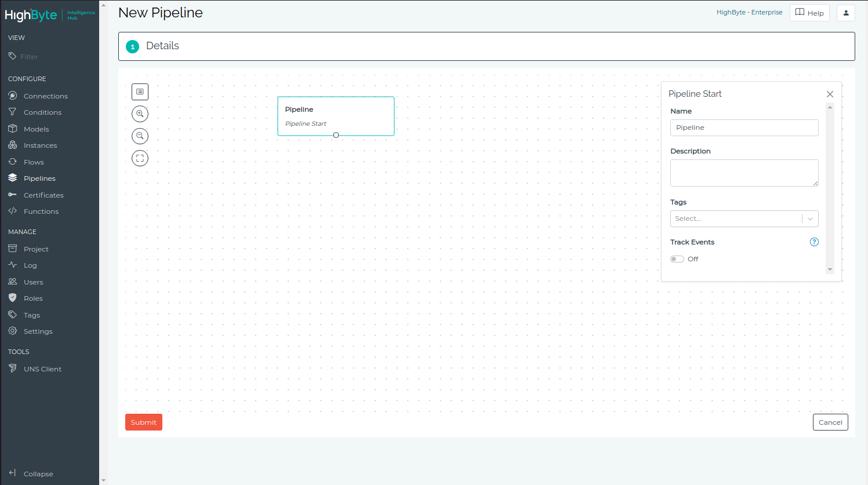The width and height of the screenshot is (868, 485).
Task: Enable the Track Events toggle
Action: 677,259
